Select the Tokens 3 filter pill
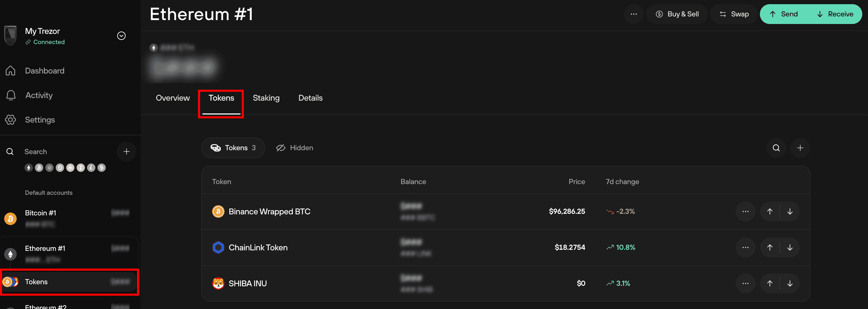The image size is (868, 309). click(x=233, y=148)
